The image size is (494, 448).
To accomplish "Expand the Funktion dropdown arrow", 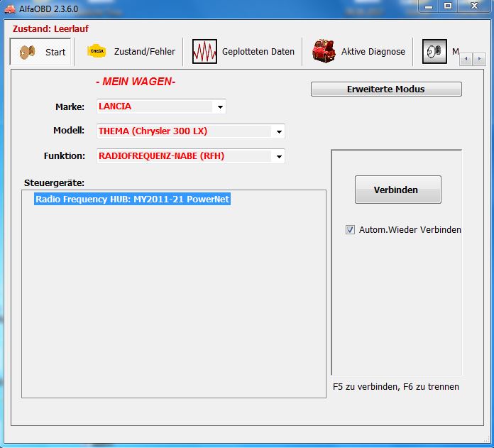I will [x=279, y=156].
